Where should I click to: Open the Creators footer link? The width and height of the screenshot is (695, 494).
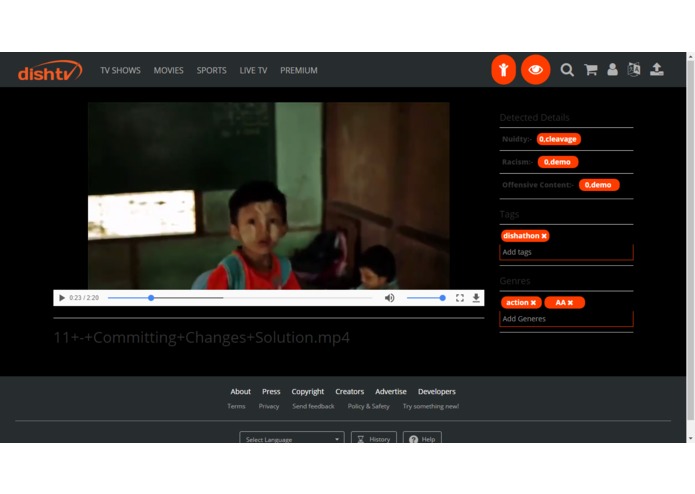point(349,392)
